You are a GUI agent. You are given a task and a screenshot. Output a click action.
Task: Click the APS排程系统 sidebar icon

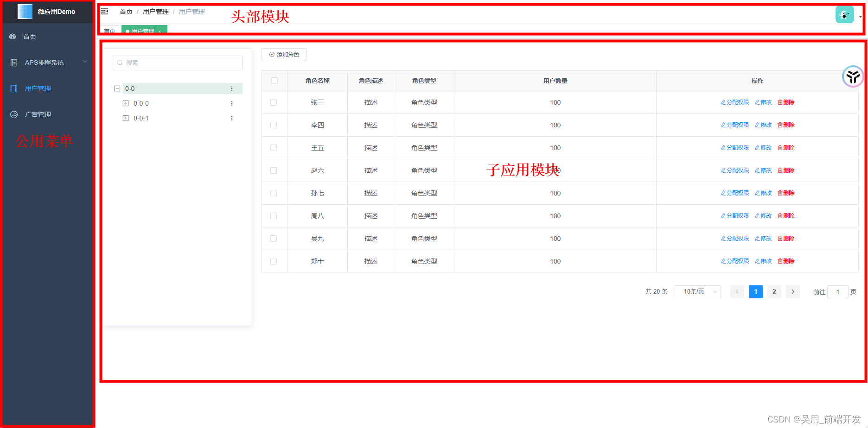14,63
